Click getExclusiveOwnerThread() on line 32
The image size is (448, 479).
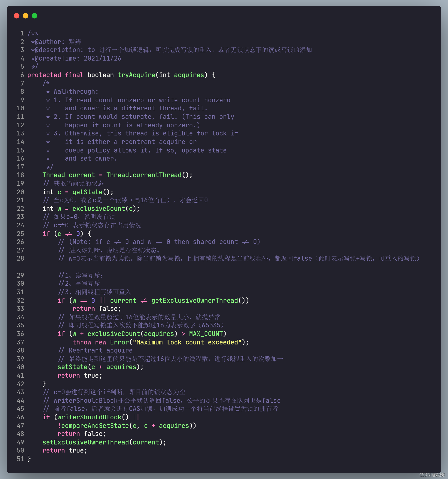[197, 300]
